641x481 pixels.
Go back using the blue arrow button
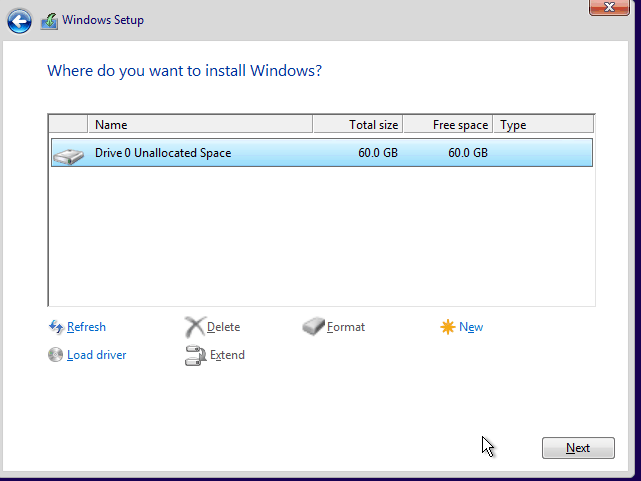coord(19,21)
